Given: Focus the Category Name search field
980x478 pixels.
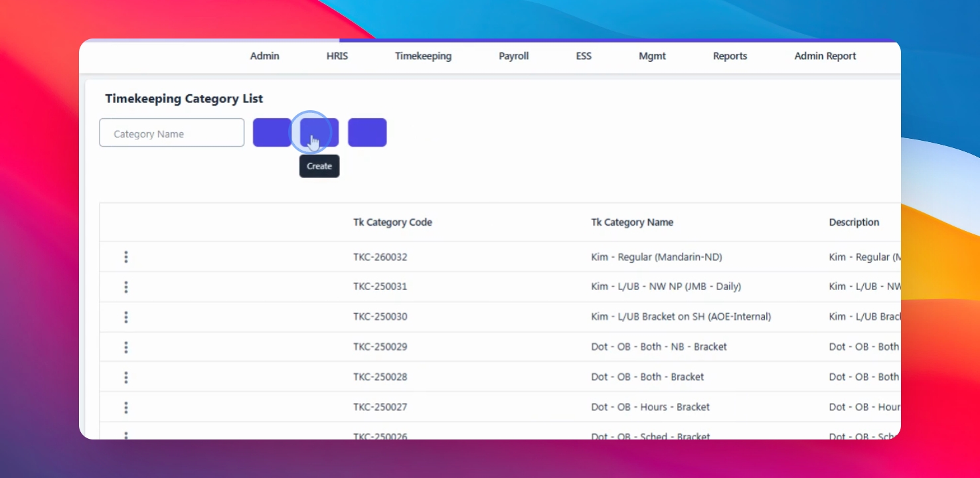Looking at the screenshot, I should pyautogui.click(x=172, y=133).
